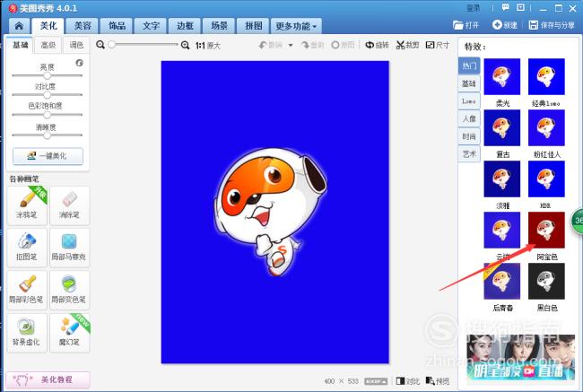Select the 局部彩色笔 tool
Screen dimensions: 583x392
(x=27, y=290)
